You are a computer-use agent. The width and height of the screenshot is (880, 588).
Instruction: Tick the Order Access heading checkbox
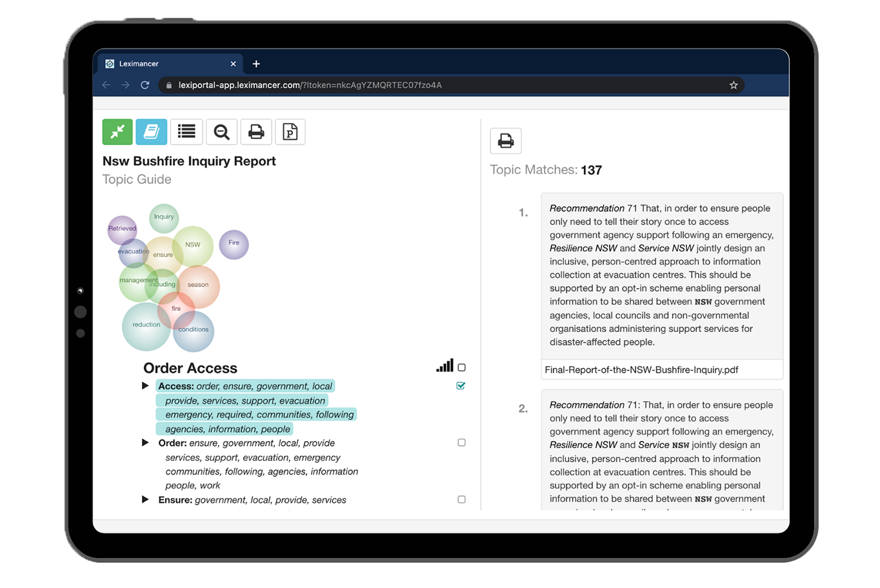pyautogui.click(x=461, y=367)
